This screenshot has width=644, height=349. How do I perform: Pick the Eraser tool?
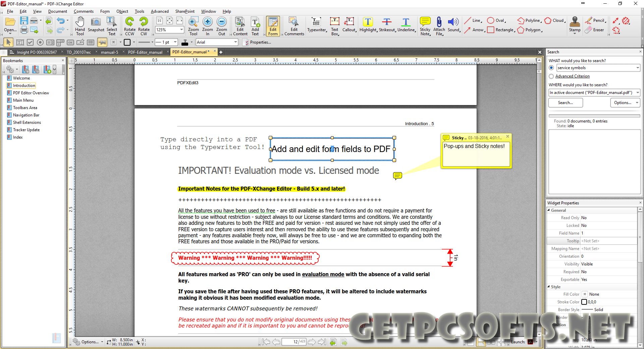594,30
